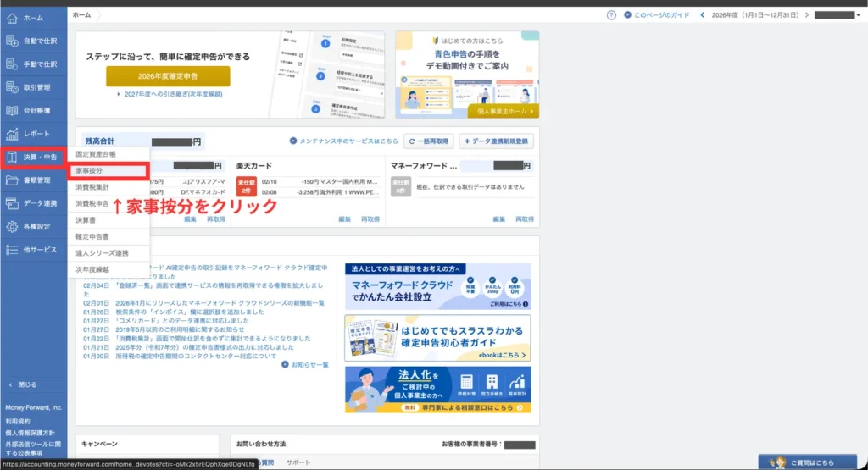
Task: Click the 一括再取得 button
Action: click(429, 141)
